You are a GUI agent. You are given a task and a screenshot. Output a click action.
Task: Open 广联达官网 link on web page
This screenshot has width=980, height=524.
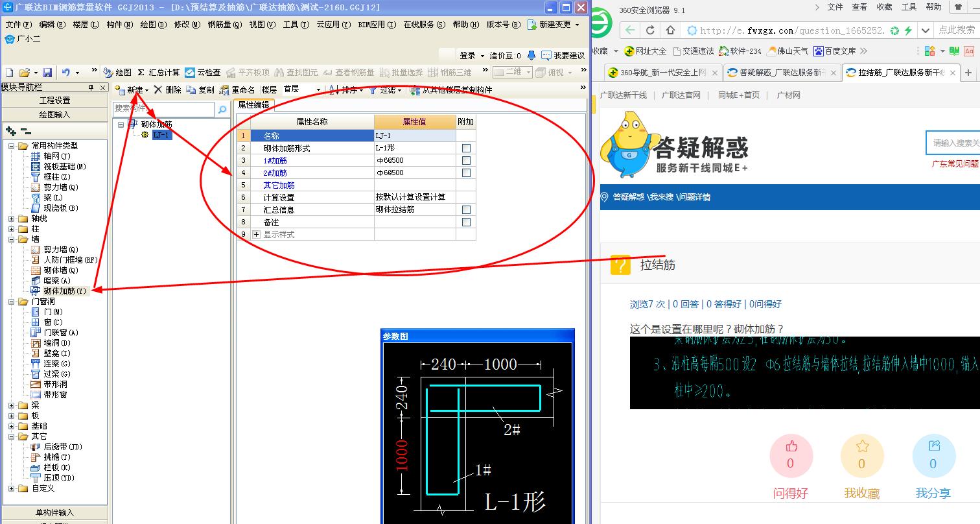681,95
